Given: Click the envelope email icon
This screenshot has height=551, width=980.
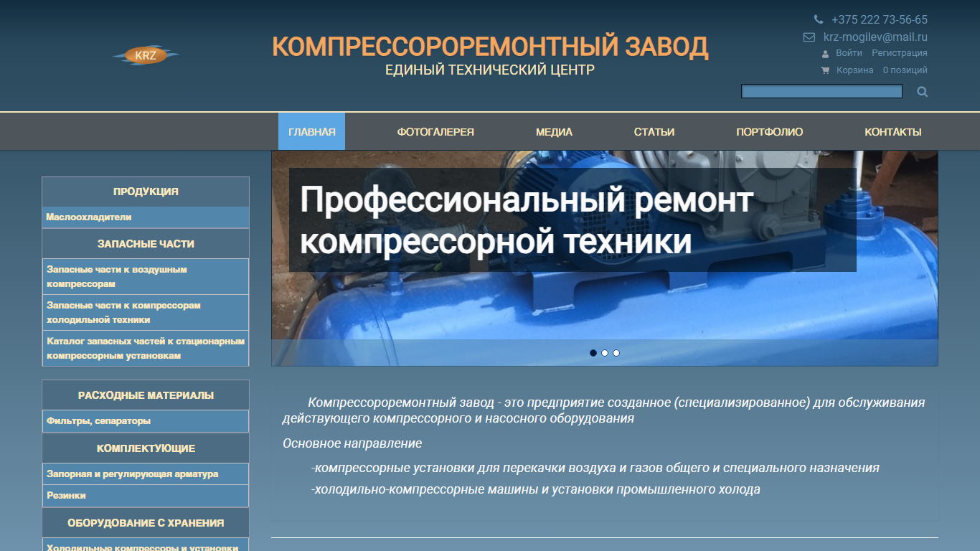Looking at the screenshot, I should (809, 37).
